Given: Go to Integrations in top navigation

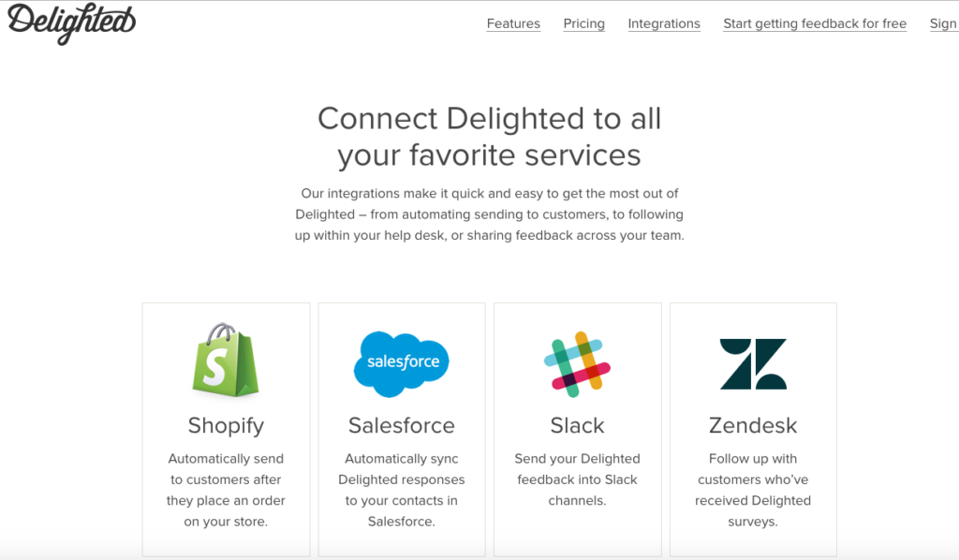Looking at the screenshot, I should [x=664, y=23].
